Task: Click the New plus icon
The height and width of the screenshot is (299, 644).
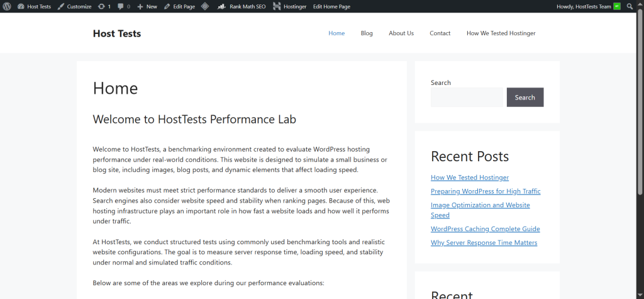Action: point(140,6)
